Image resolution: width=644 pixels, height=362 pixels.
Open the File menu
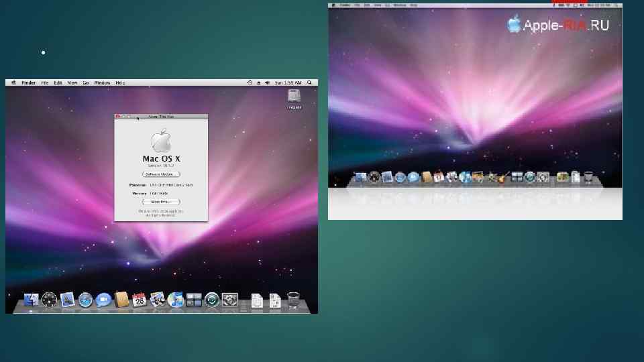tap(45, 82)
